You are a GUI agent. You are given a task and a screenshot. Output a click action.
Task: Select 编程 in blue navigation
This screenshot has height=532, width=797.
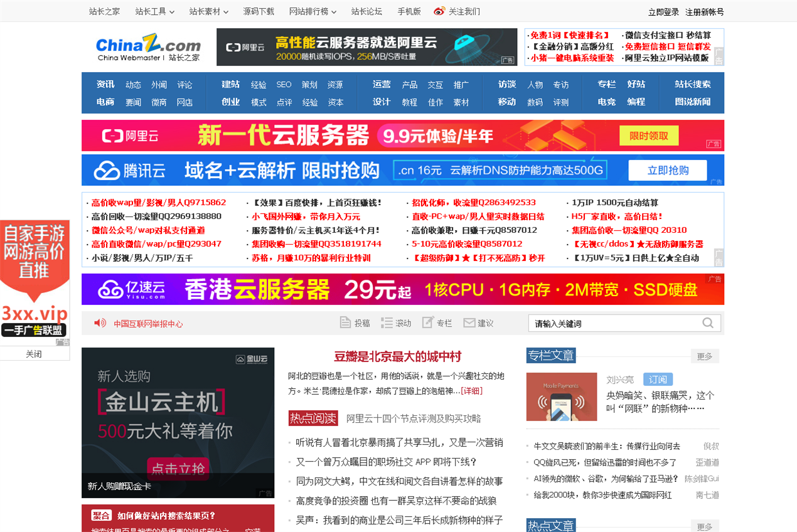[x=636, y=102]
